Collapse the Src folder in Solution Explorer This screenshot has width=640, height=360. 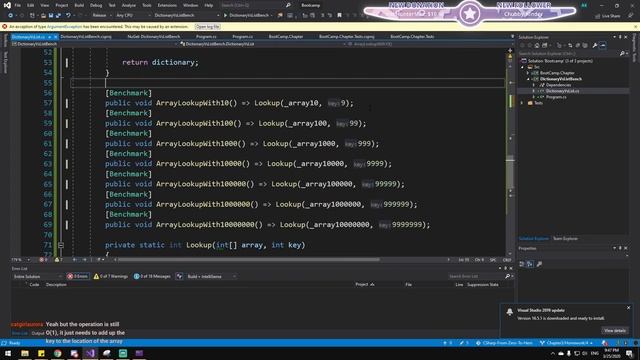[523, 67]
